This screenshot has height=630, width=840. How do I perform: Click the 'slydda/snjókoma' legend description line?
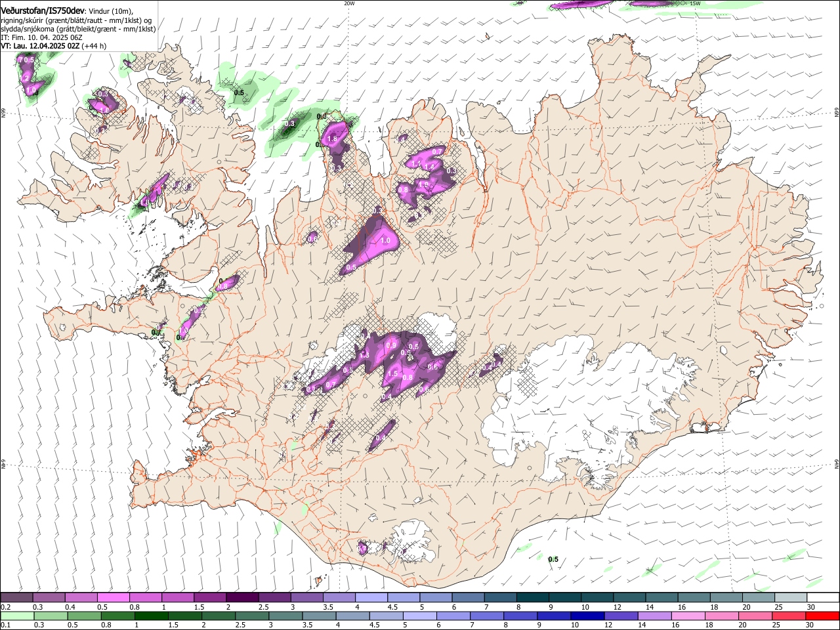point(78,29)
